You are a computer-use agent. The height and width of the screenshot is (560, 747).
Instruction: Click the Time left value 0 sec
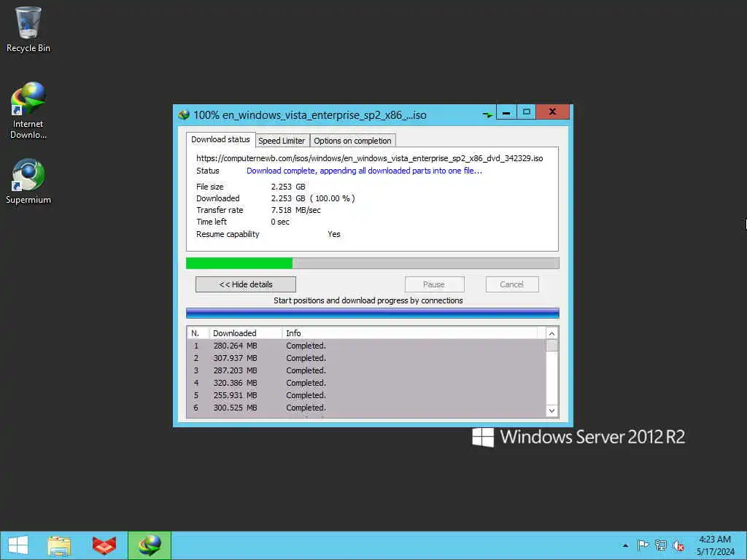[x=280, y=222]
